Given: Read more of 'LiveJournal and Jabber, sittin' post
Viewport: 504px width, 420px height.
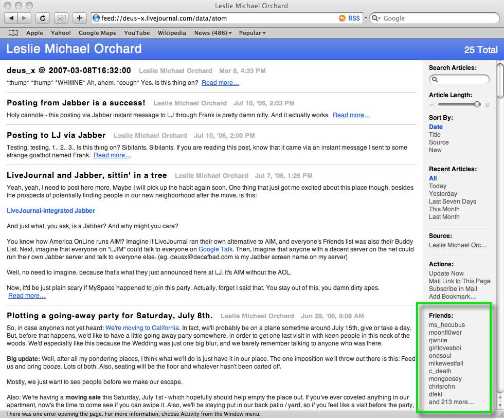Looking at the screenshot, I should [x=27, y=296].
